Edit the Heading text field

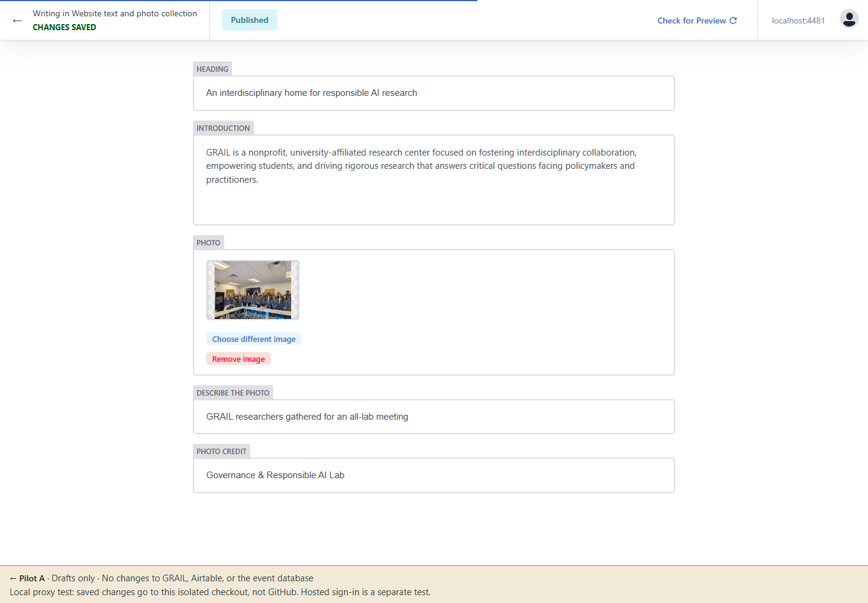(x=434, y=93)
